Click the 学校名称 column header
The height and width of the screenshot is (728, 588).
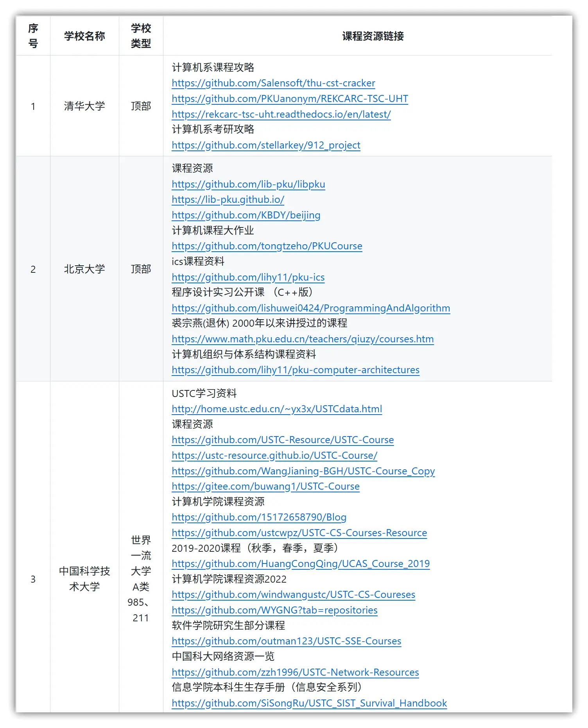pyautogui.click(x=84, y=36)
